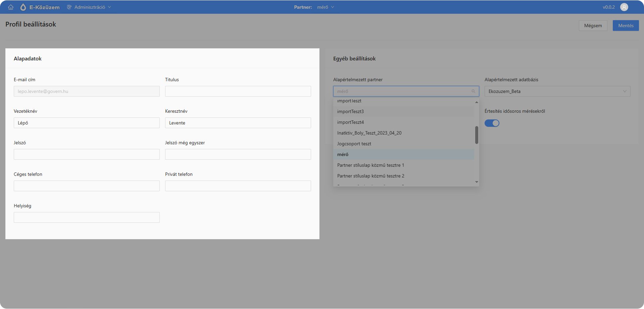Click the E-Közüzem water drop logo
This screenshot has height=309, width=644.
pos(23,7)
